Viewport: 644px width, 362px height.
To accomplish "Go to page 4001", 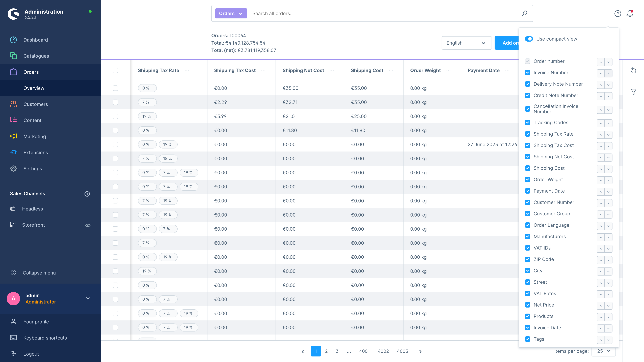I will coord(364,351).
